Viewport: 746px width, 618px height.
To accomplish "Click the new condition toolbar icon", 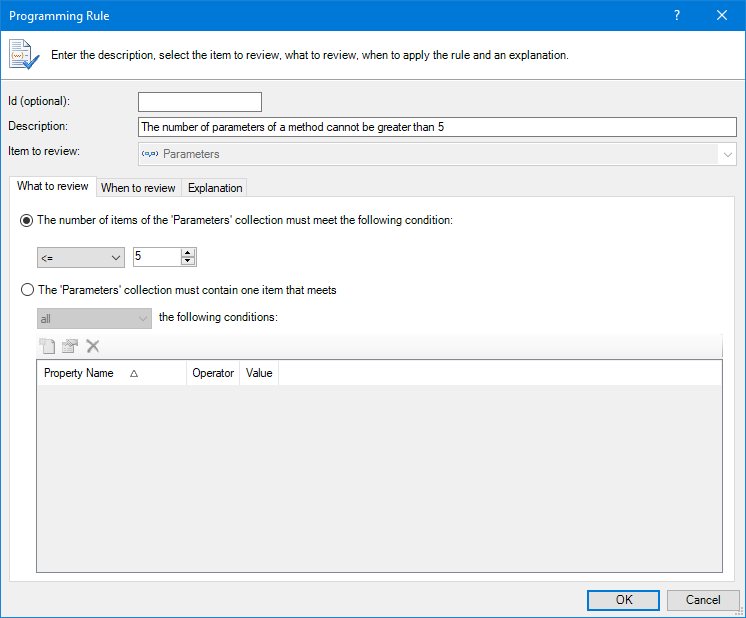I will click(47, 346).
